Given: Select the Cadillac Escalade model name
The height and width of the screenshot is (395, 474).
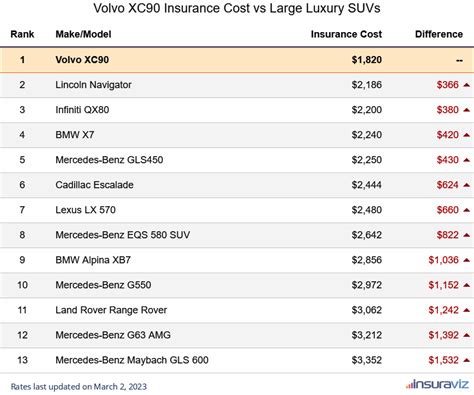Looking at the screenshot, I should click(x=94, y=185).
